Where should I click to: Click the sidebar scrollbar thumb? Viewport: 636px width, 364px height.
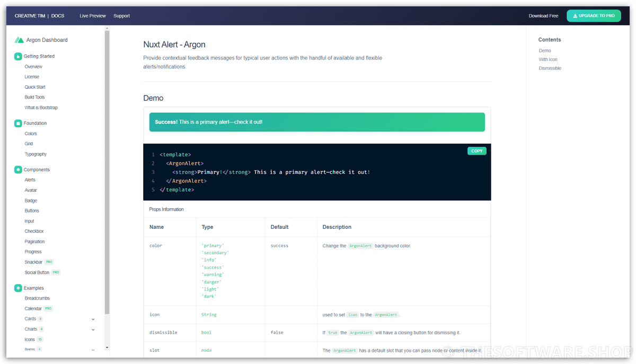point(107,172)
